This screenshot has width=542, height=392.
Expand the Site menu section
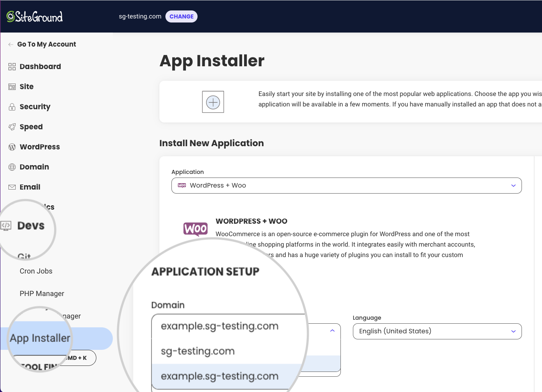(26, 86)
